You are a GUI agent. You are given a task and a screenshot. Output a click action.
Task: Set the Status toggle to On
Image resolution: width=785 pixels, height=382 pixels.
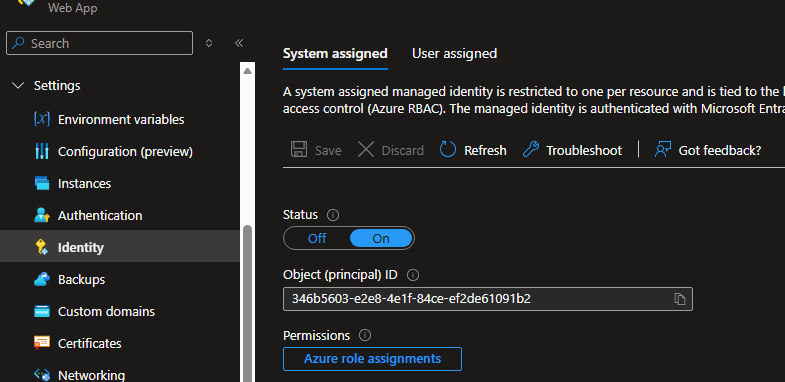[381, 238]
